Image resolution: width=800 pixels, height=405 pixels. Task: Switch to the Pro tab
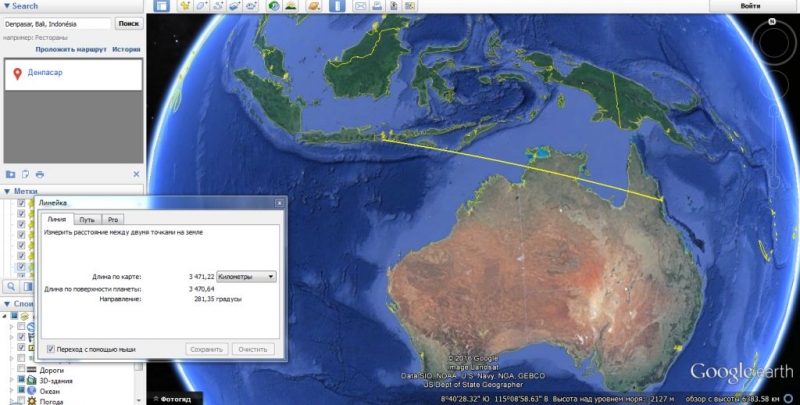113,220
